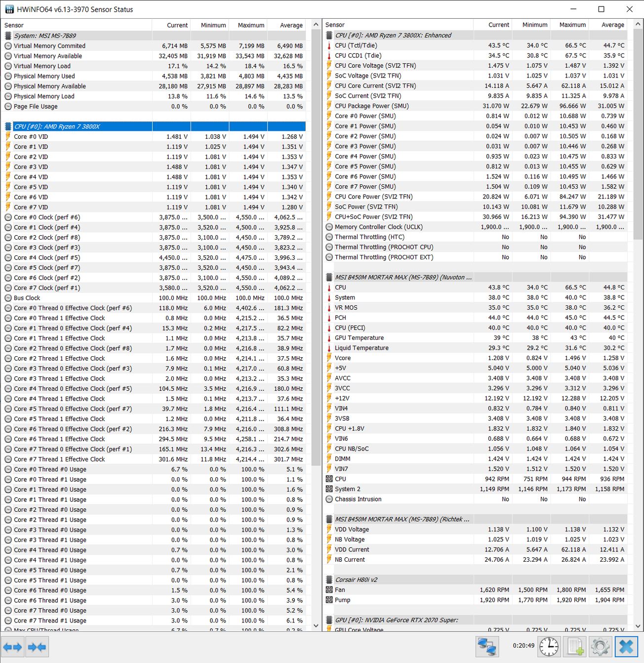The width and height of the screenshot is (644, 663).
Task: Click chip icon of MSI B450M MORTAR MAX Nuvoton
Action: click(x=329, y=277)
